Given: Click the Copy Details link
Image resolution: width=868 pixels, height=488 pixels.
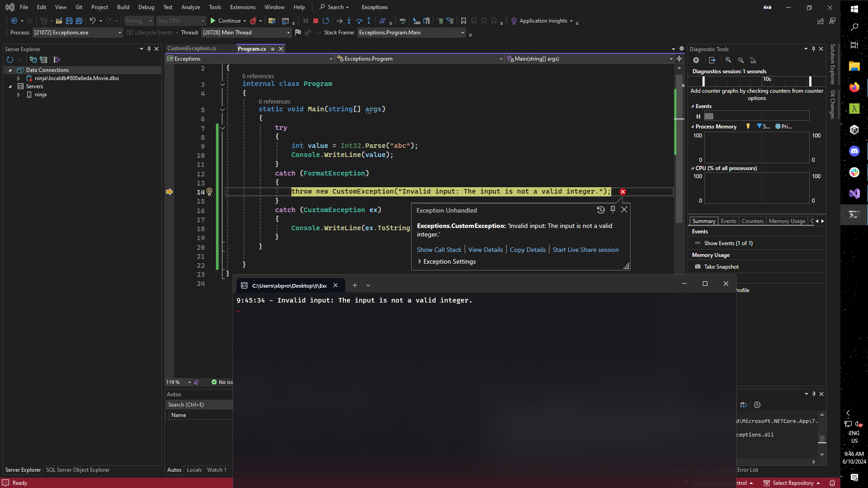Looking at the screenshot, I should point(527,250).
